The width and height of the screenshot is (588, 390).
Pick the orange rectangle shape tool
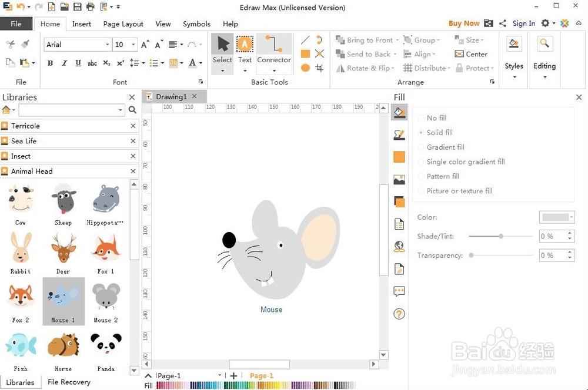click(305, 53)
